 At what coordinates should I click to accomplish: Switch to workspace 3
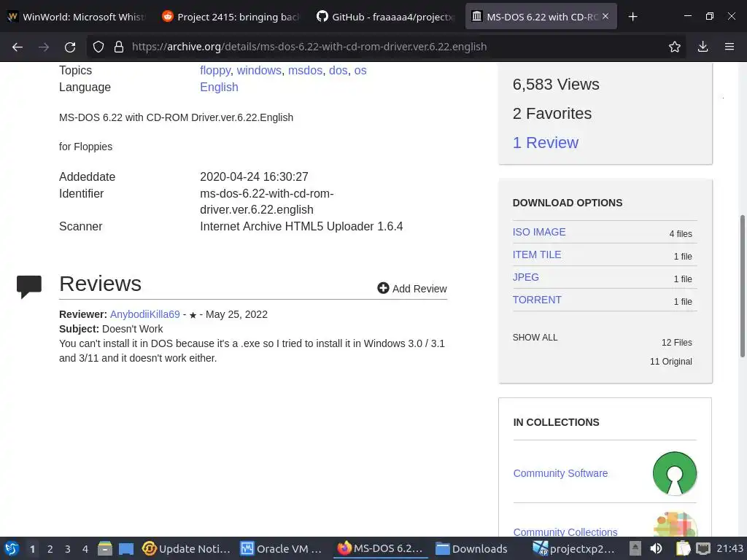[68, 549]
